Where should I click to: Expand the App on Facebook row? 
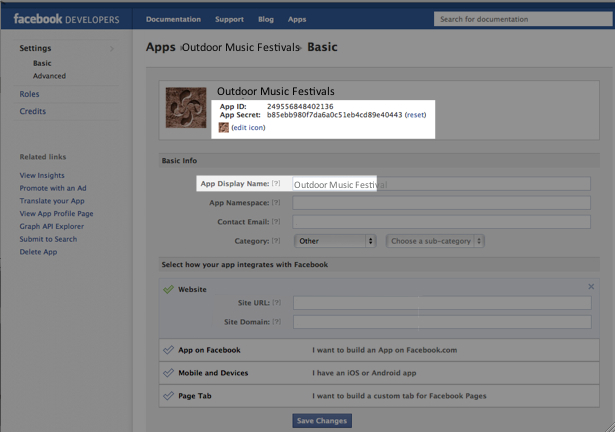pyautogui.click(x=379, y=350)
